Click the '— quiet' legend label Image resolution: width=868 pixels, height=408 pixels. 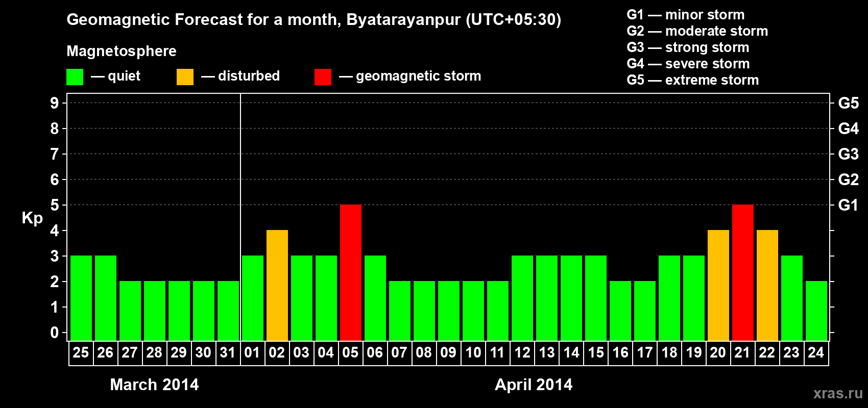click(115, 76)
